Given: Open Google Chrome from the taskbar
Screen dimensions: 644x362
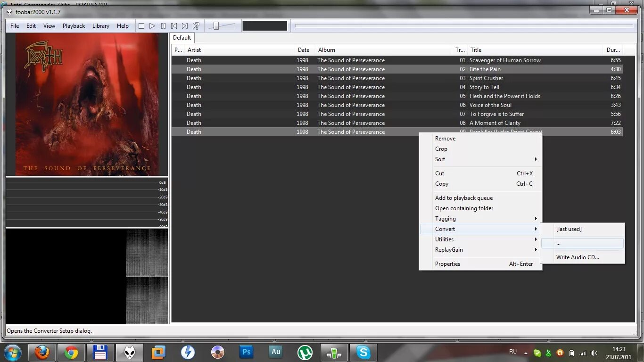Looking at the screenshot, I should (71, 352).
